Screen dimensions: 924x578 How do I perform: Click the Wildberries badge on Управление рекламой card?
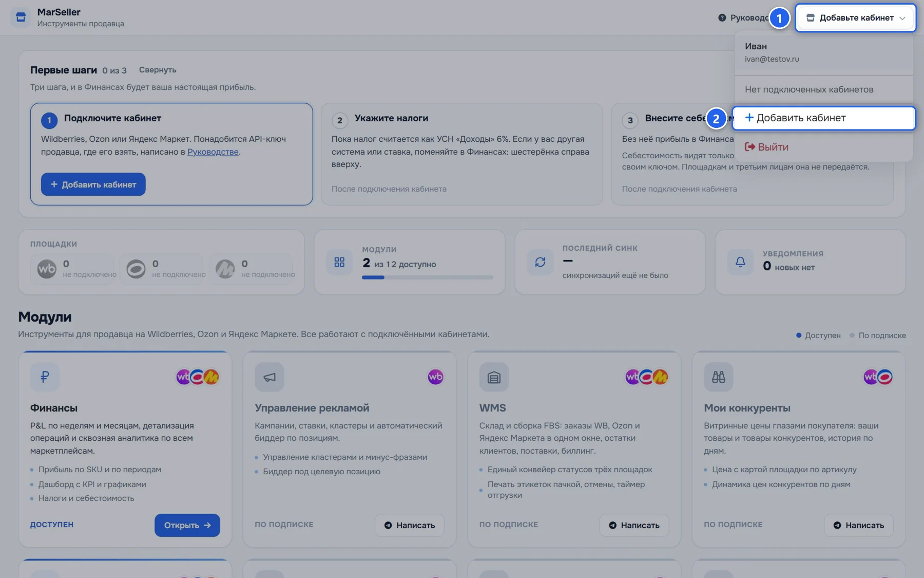click(435, 377)
